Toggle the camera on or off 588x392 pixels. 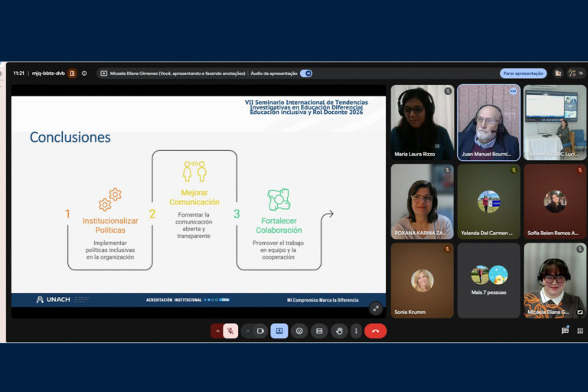pyautogui.click(x=260, y=331)
